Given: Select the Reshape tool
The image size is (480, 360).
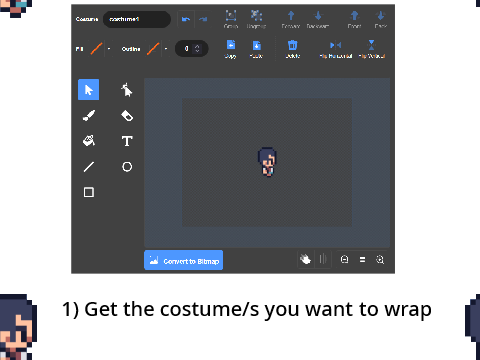Looking at the screenshot, I should tap(127, 90).
